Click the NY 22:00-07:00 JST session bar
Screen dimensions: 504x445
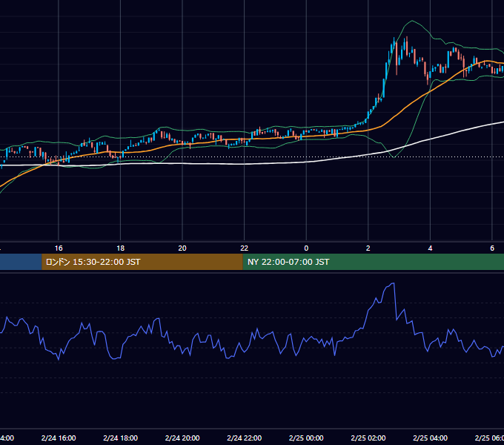click(x=373, y=262)
